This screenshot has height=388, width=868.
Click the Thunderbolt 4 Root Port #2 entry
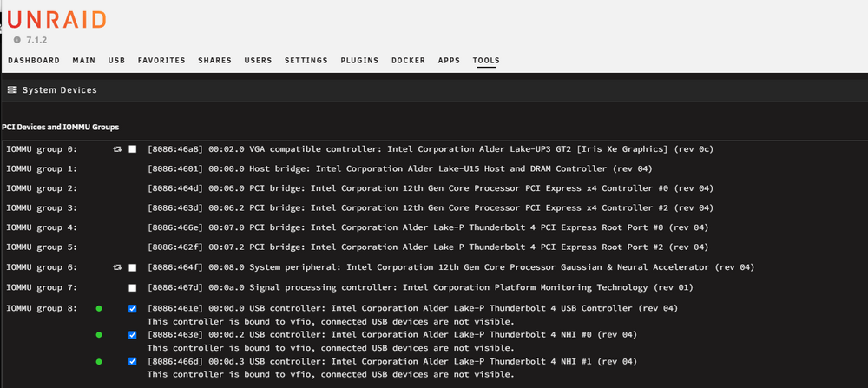tap(428, 247)
